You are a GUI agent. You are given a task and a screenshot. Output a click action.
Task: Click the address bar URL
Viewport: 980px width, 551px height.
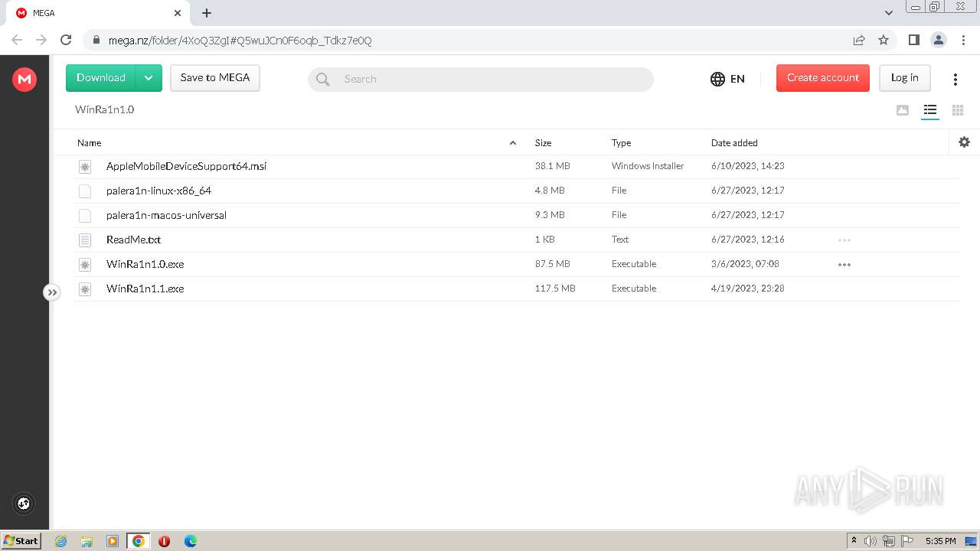click(x=240, y=41)
